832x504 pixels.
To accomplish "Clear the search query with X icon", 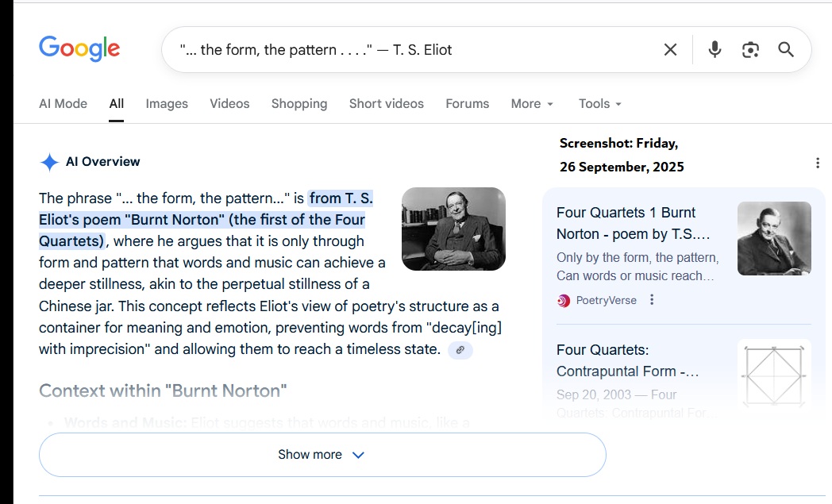I will tap(670, 50).
